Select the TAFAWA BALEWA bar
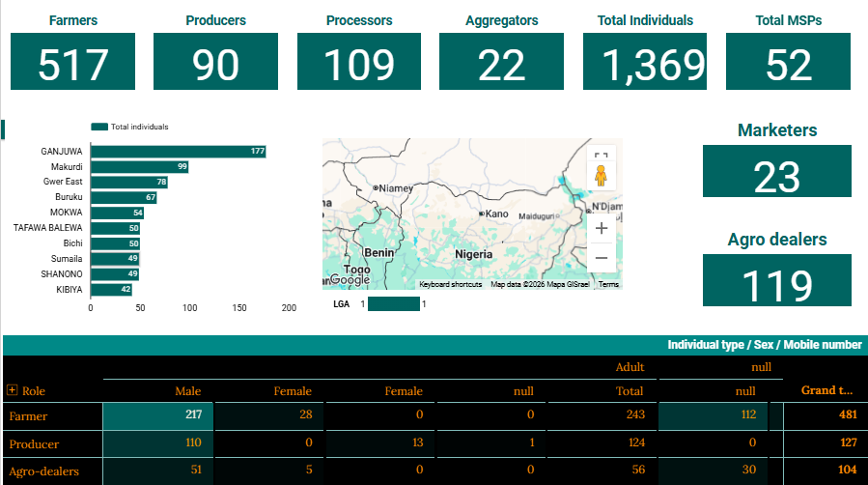868x485 pixels. point(115,228)
